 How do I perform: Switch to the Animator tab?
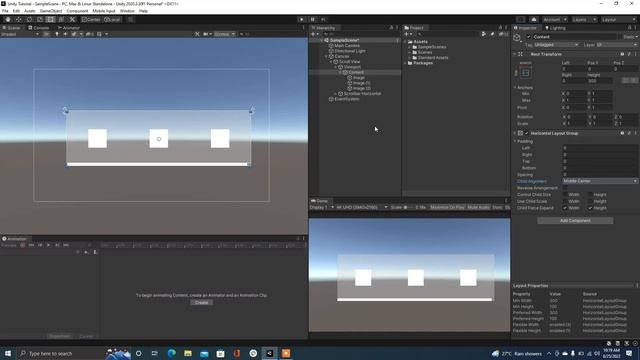(69, 28)
